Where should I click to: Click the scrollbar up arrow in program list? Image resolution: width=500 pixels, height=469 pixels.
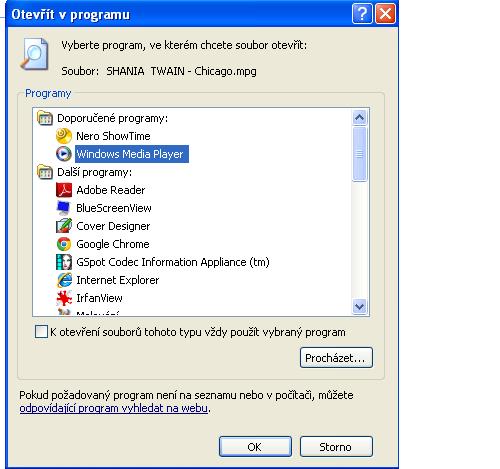click(x=359, y=117)
